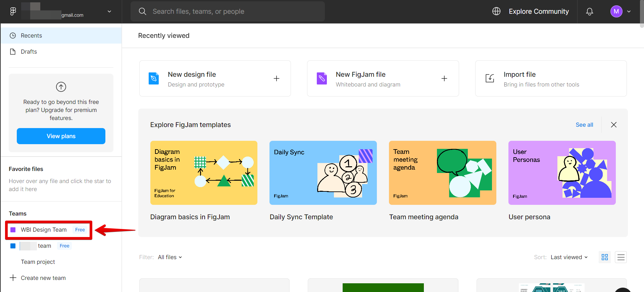Click the search files input field

(232, 11)
